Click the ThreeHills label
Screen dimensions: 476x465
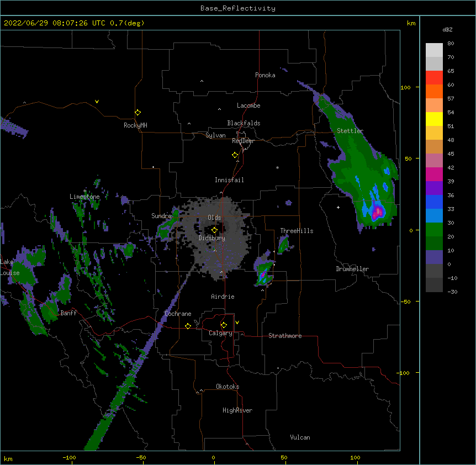[297, 231]
